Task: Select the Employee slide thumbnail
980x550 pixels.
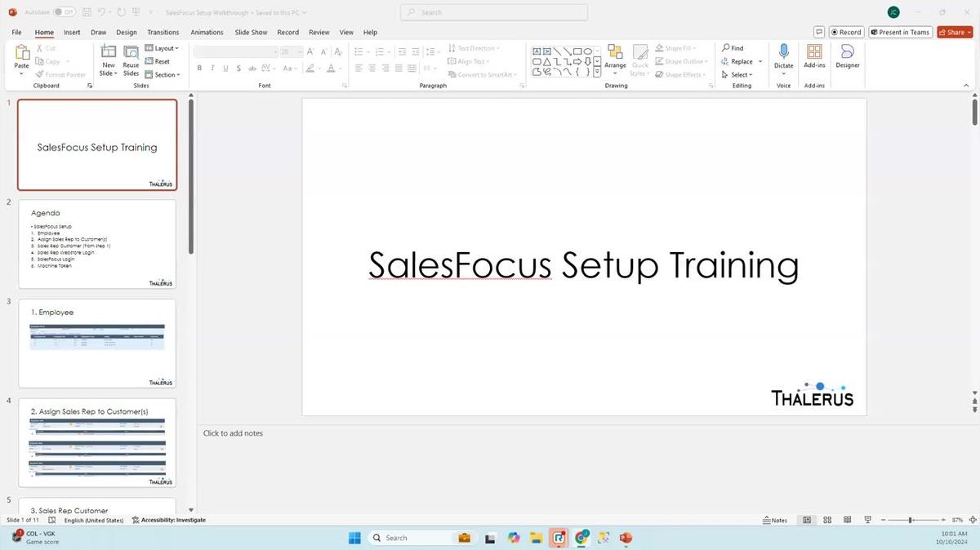Action: point(96,343)
